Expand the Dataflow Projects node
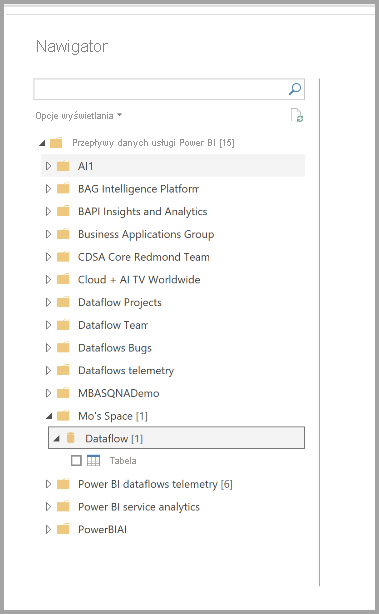The width and height of the screenshot is (379, 614). 48,302
